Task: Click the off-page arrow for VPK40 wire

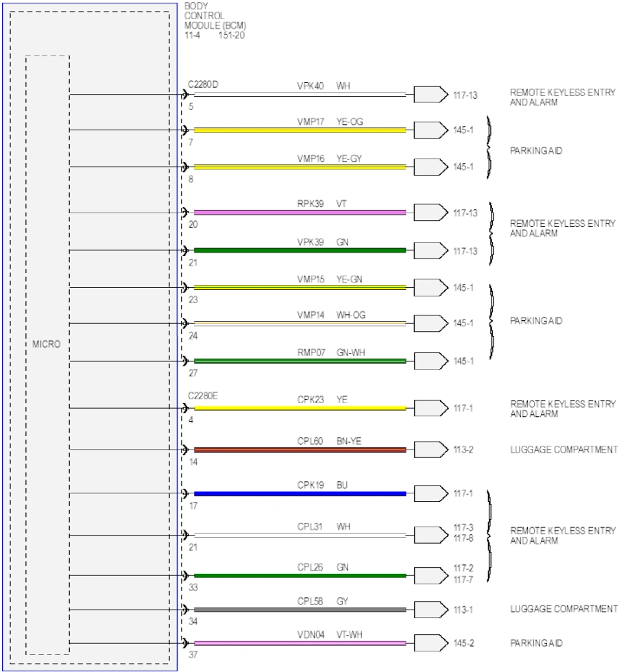Action: [430, 95]
